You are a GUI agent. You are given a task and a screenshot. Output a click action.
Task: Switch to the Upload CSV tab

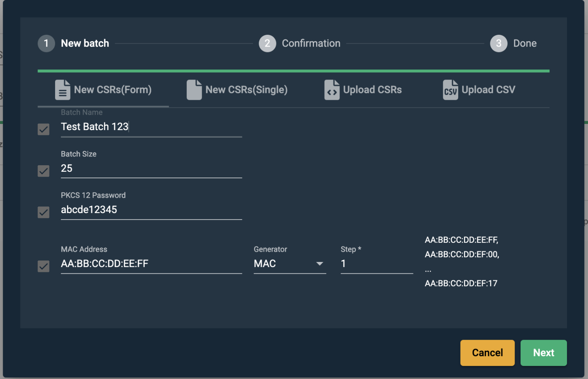[x=479, y=90]
